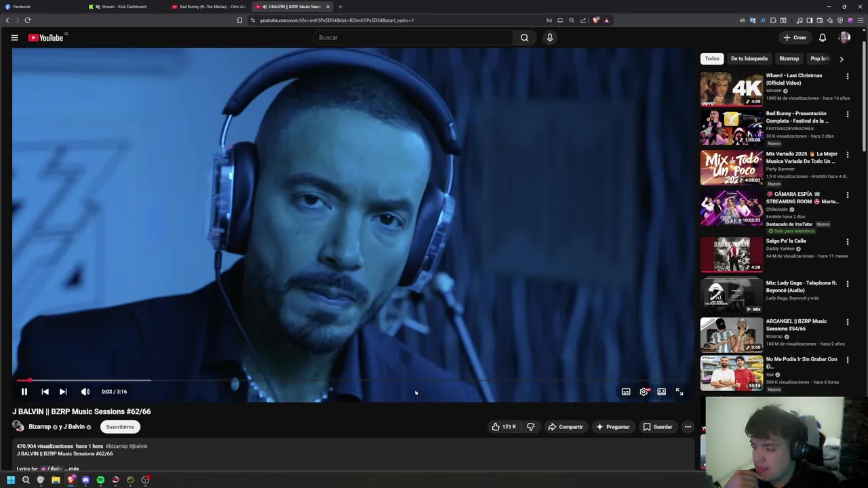Save video with the Guardar button
The height and width of the screenshot is (488, 868).
658,427
